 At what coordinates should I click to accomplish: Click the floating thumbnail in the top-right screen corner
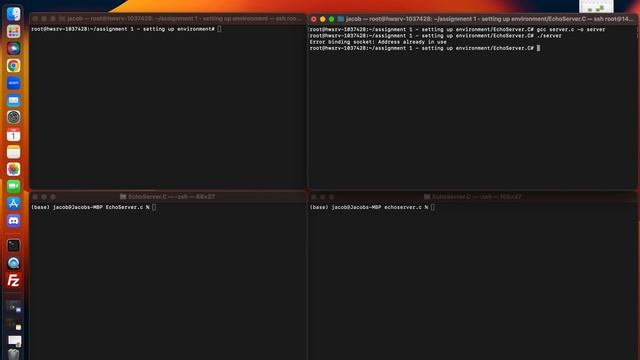pos(596,7)
